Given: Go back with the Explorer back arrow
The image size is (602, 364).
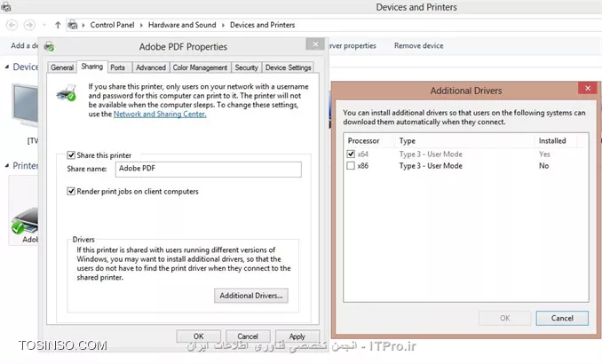Looking at the screenshot, I should click(12, 25).
